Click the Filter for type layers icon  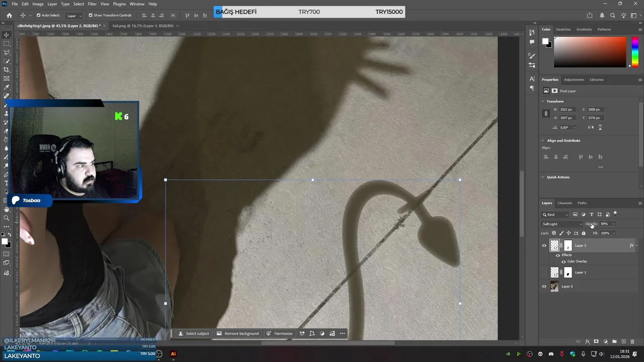[591, 214]
